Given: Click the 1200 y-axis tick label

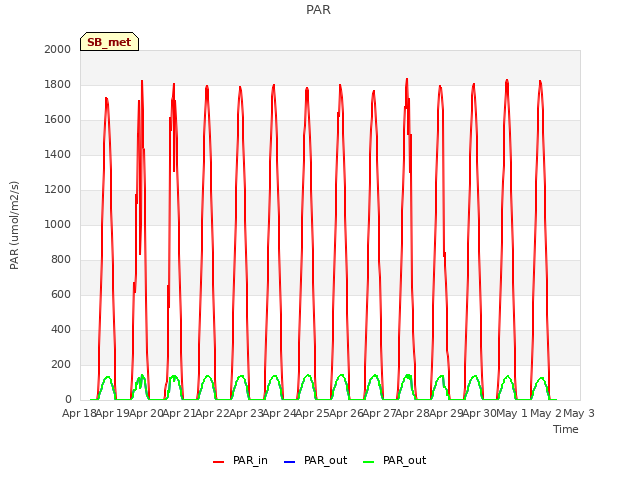Looking at the screenshot, I should [x=58, y=189].
